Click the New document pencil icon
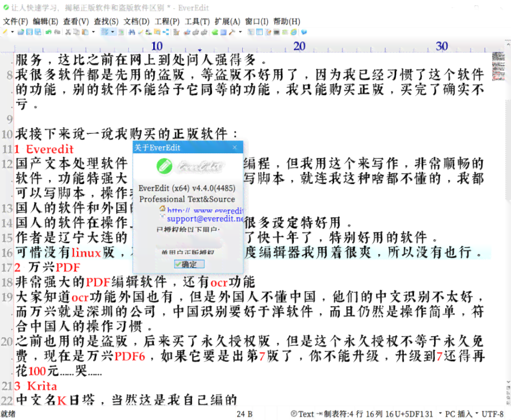The width and height of the screenshot is (511, 420). pyautogui.click(x=5, y=32)
